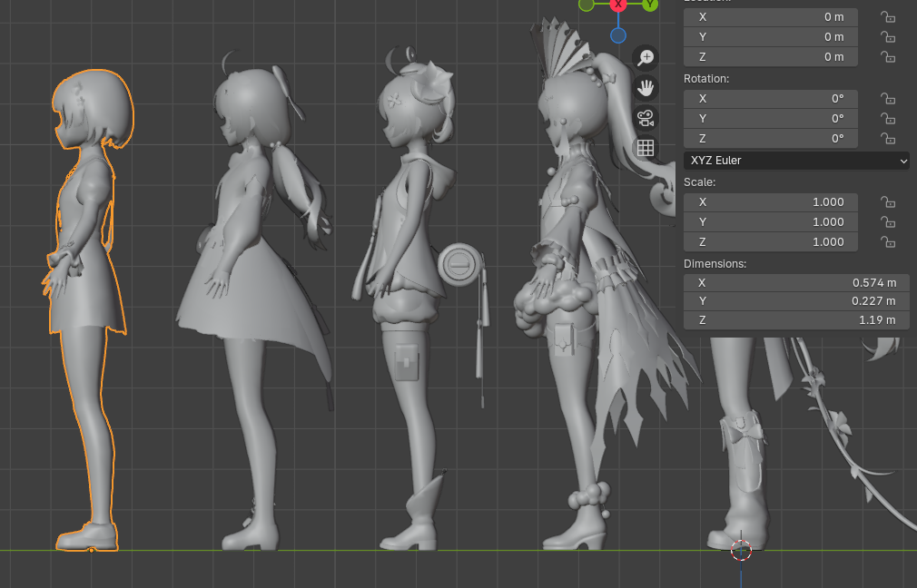Viewport: 917px width, 588px height.
Task: Click the "Scale:" label
Action: point(699,181)
